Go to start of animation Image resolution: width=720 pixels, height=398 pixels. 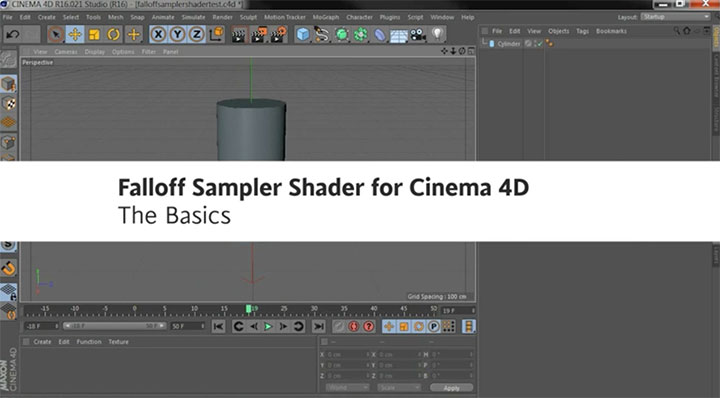(x=219, y=326)
